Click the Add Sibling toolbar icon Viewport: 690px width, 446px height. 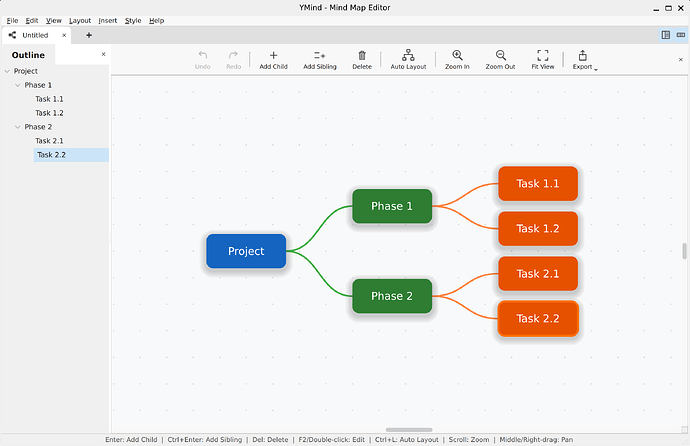pyautogui.click(x=320, y=60)
